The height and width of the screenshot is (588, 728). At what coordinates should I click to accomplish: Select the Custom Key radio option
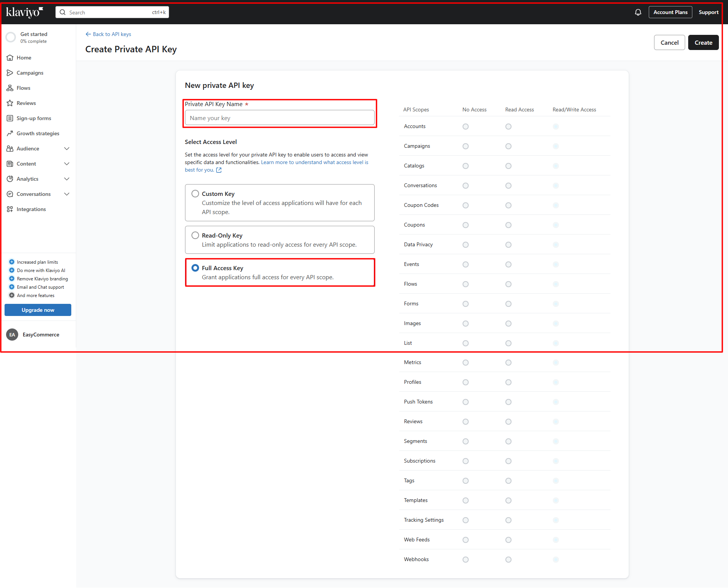coord(195,194)
